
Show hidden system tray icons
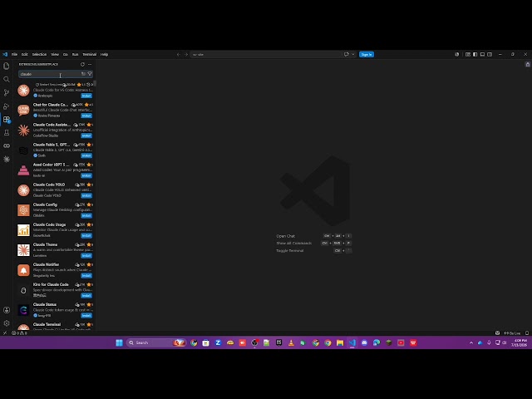[471, 343]
